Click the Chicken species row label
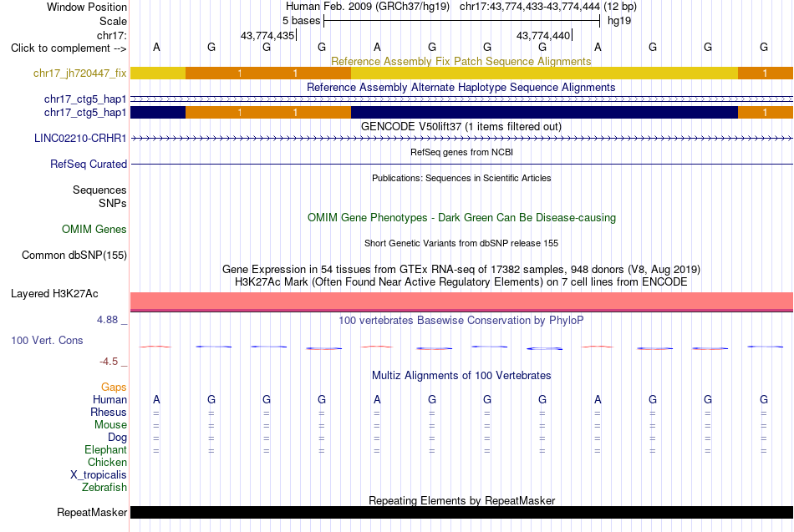This screenshot has height=532, width=794. (x=107, y=462)
